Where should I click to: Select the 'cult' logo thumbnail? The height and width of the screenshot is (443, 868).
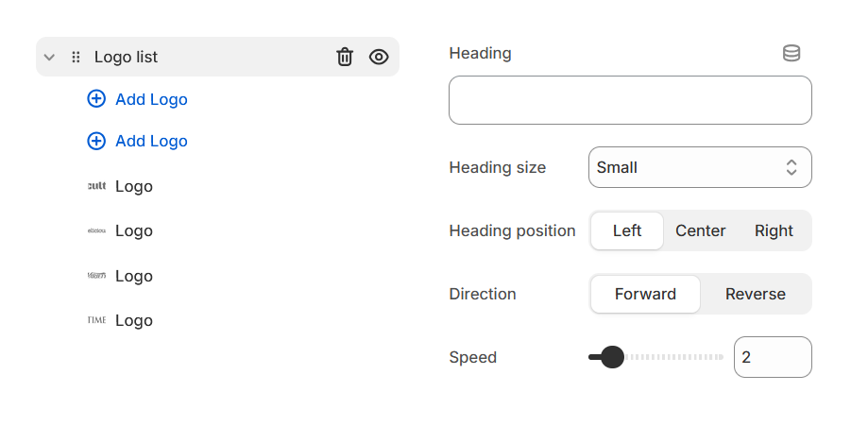[x=96, y=186]
